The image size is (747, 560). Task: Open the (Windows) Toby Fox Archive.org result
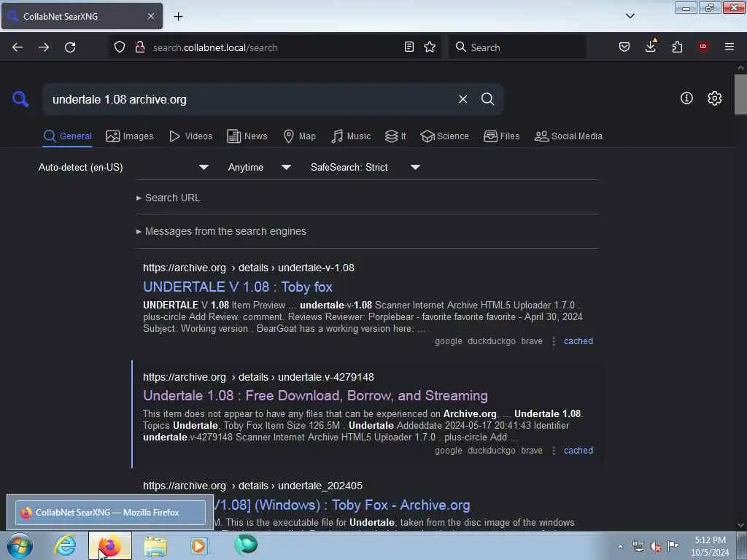[x=342, y=505]
